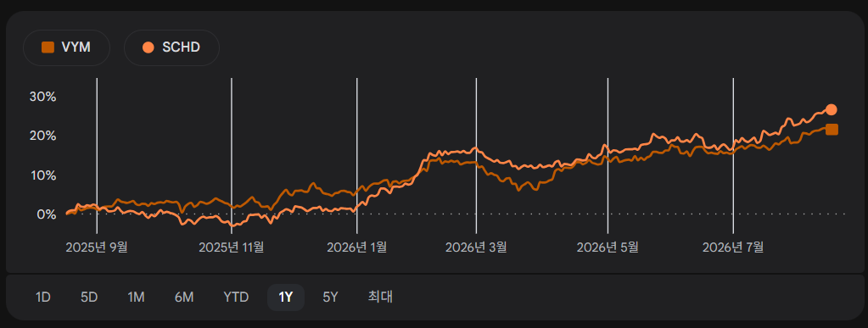Select the 1Y time range
Viewport: 868px width, 328px height.
[286, 297]
